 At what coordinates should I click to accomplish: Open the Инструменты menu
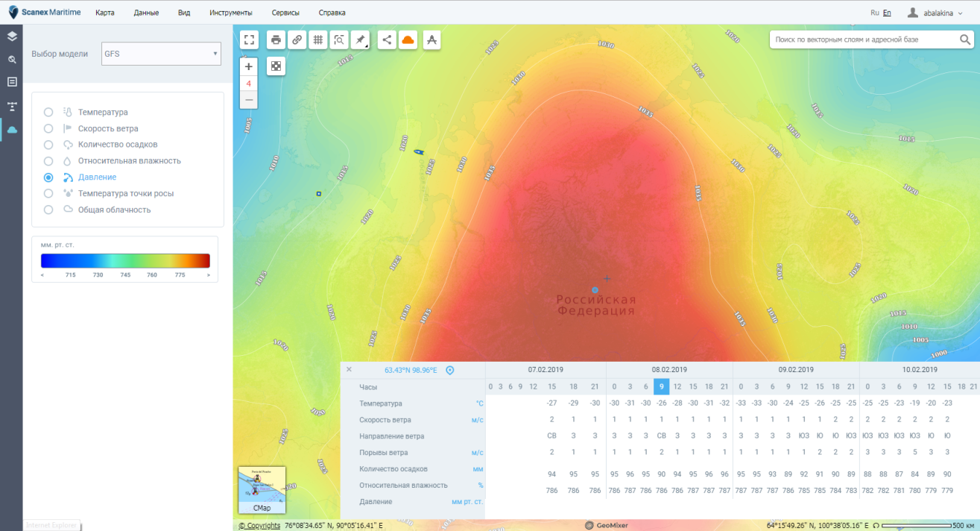point(231,13)
